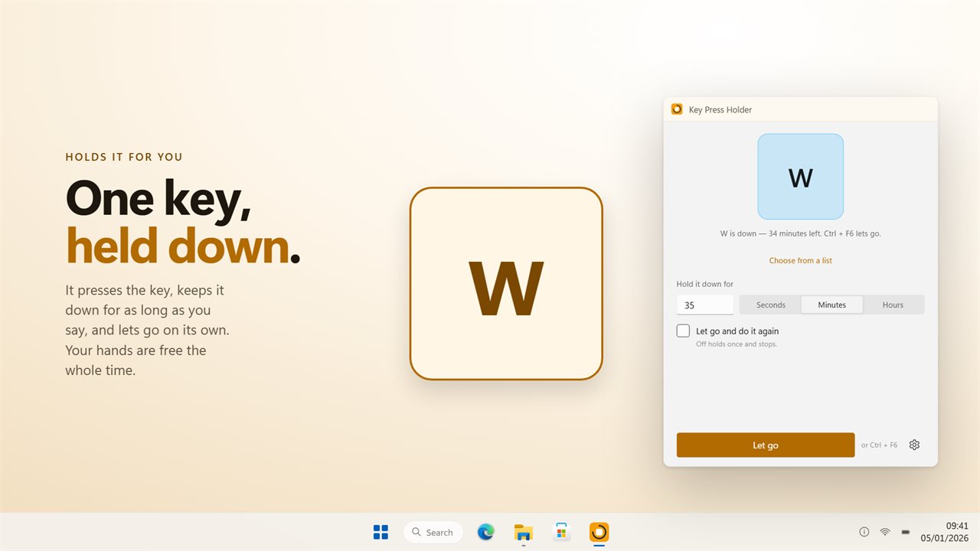
Task: Click the Let go button
Action: [766, 445]
